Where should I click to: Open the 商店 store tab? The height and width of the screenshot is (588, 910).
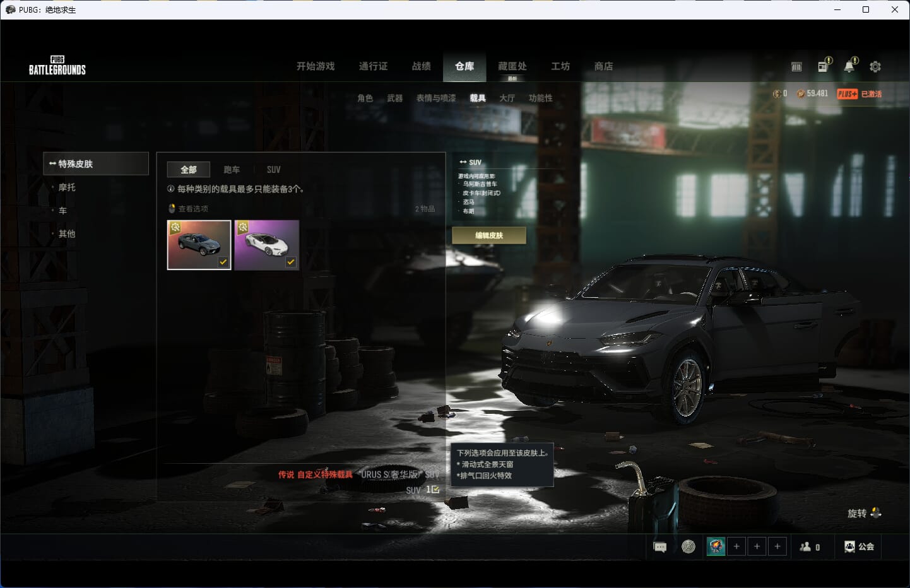603,66
